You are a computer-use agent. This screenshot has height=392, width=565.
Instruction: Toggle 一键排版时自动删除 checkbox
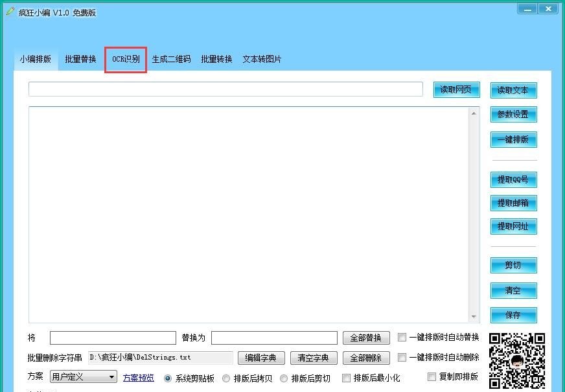(x=402, y=358)
